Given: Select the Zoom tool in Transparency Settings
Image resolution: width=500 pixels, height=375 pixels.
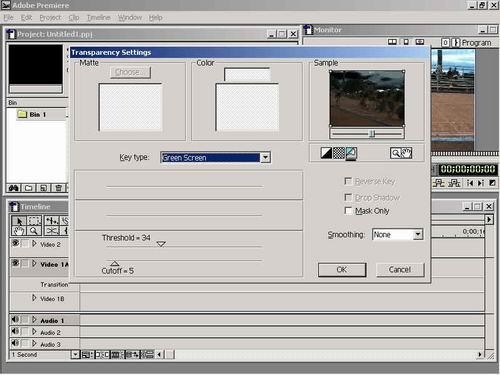Looking at the screenshot, I should pos(395,153).
